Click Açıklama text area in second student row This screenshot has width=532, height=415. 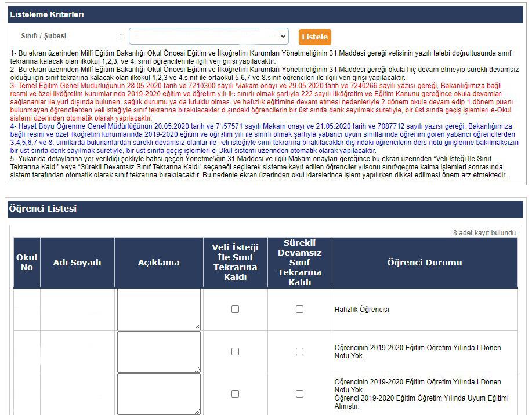click(158, 352)
